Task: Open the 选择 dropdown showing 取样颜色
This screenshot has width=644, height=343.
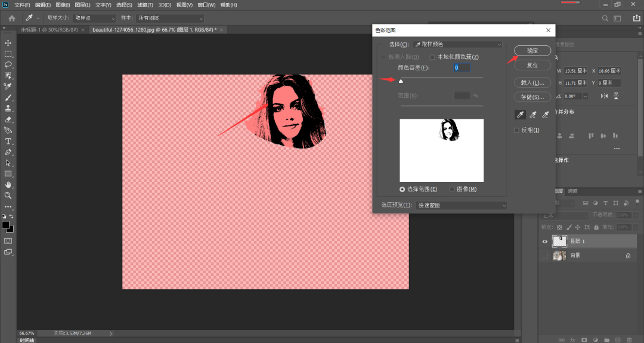Action: [458, 44]
